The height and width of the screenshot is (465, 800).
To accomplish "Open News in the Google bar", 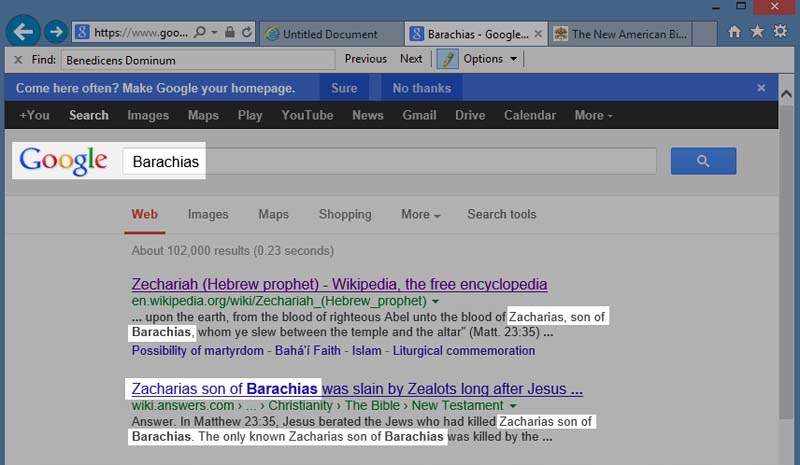I will coord(368,115).
